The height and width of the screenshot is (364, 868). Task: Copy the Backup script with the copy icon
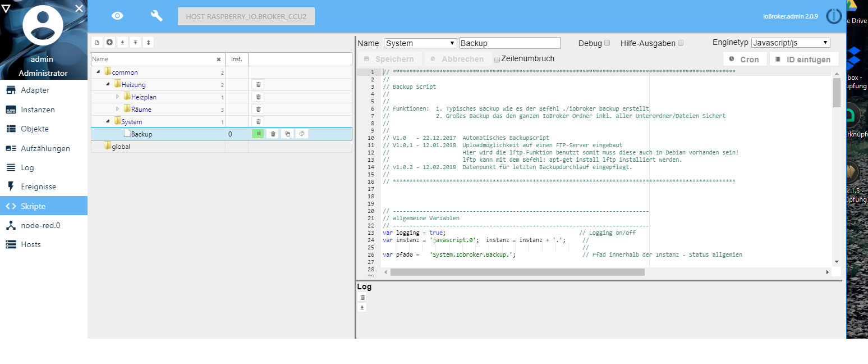287,134
